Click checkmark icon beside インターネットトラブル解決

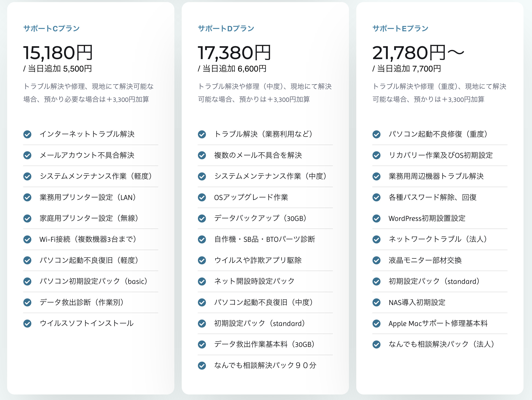coord(27,134)
